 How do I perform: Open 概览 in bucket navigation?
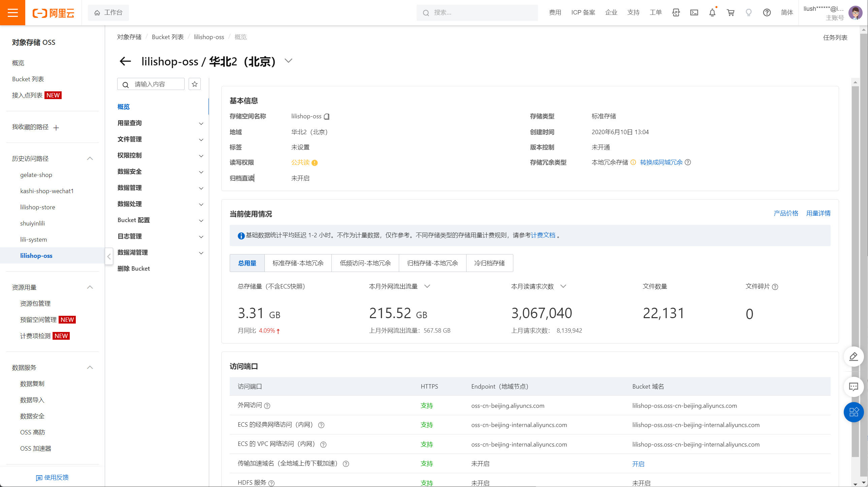(124, 107)
